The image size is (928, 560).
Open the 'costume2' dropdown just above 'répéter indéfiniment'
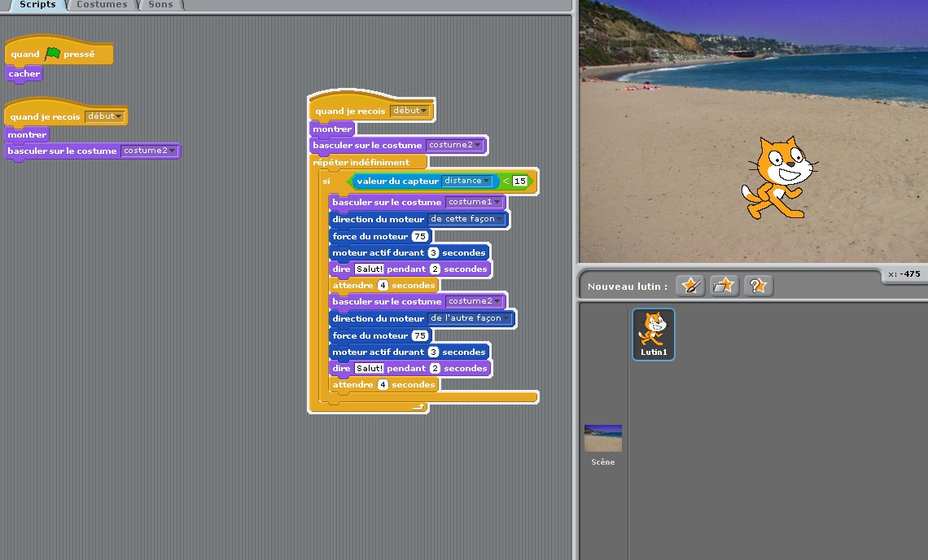[454, 145]
